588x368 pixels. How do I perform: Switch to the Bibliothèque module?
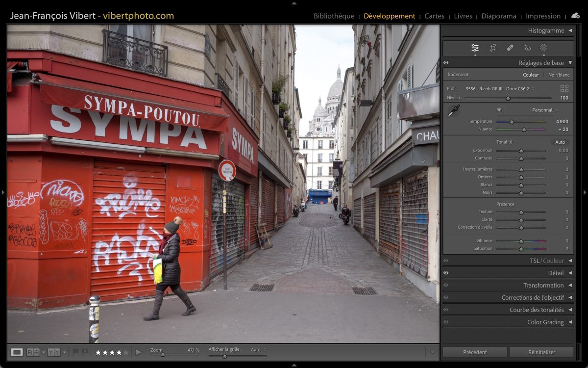tap(334, 16)
